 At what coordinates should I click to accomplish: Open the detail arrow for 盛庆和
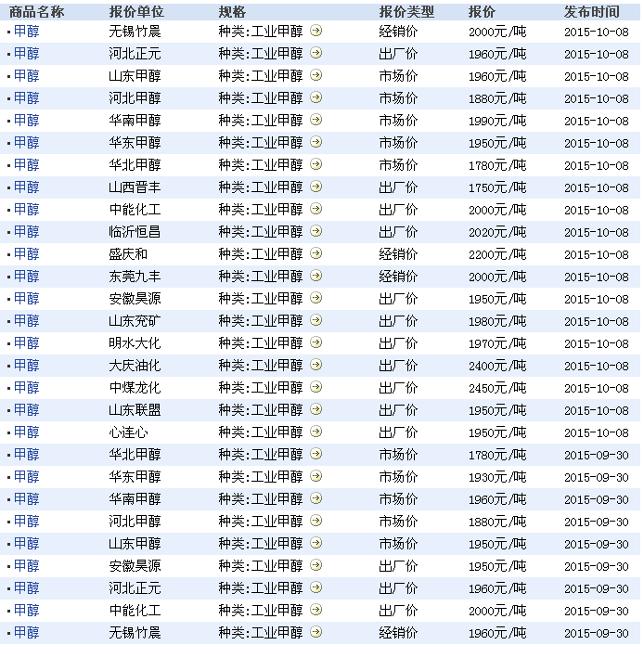tap(316, 253)
